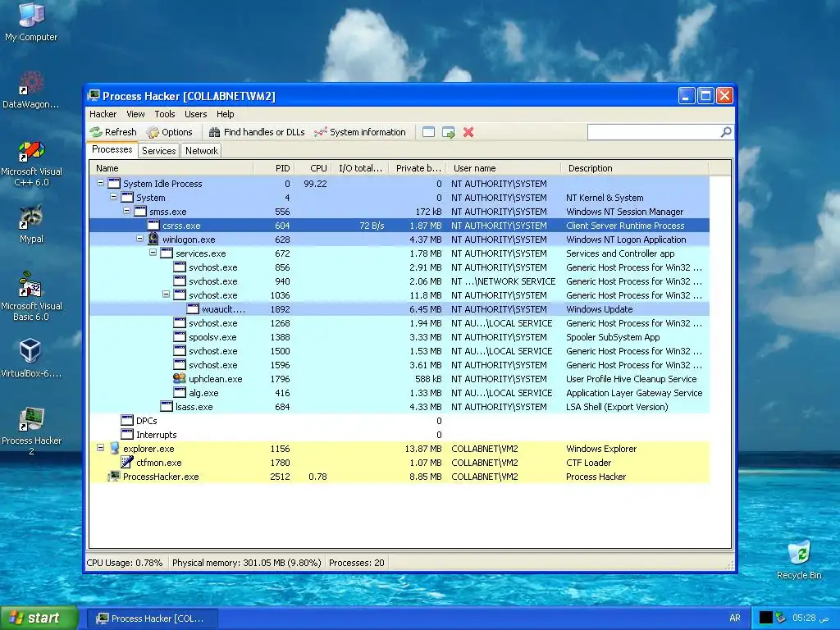The image size is (840, 630).
Task: Open the View menu
Action: (135, 114)
